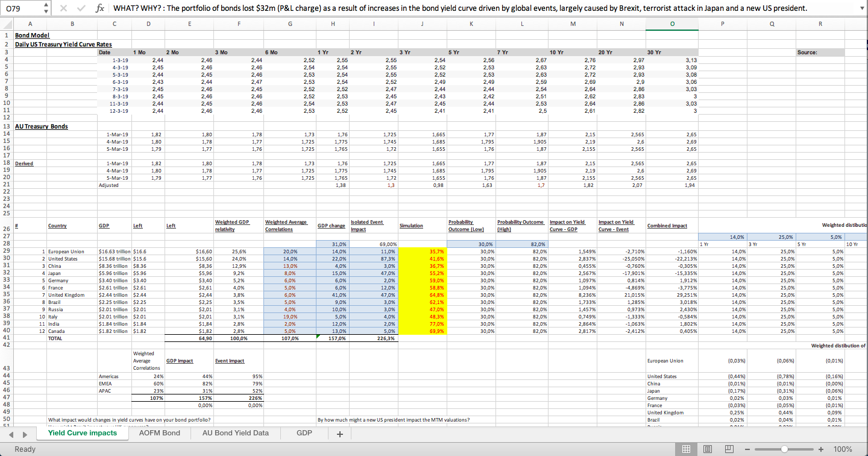The height and width of the screenshot is (456, 868).
Task: Click Japan's combined impact -15,335%
Action: pos(672,273)
